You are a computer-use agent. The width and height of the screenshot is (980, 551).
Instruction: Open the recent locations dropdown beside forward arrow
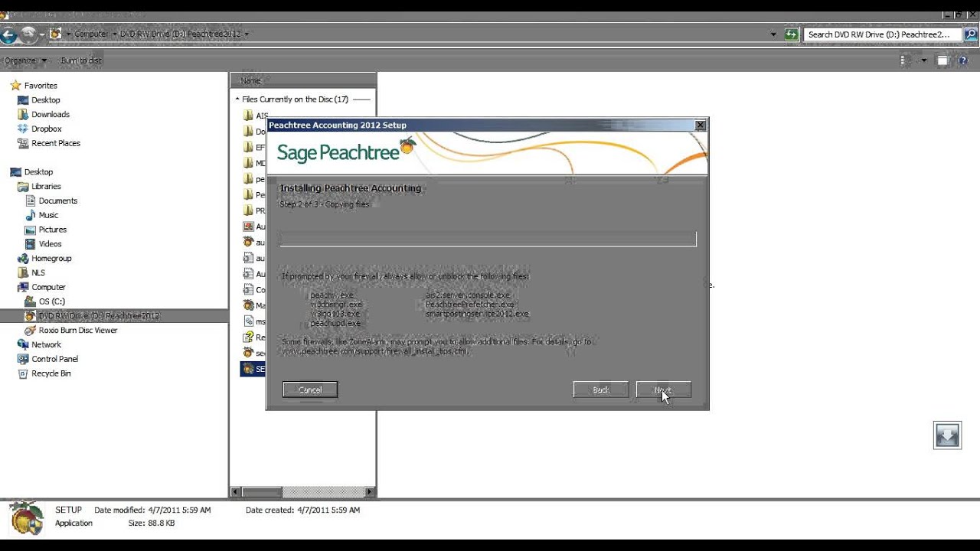[42, 34]
